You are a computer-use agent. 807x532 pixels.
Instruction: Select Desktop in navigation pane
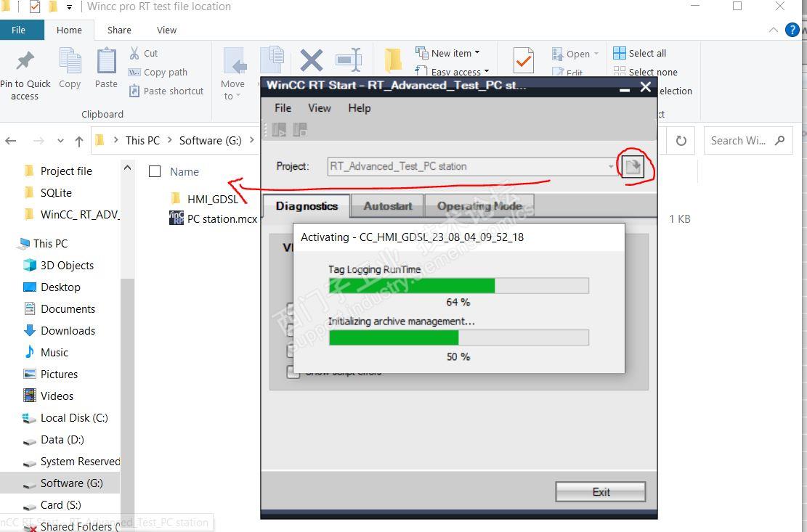[52, 287]
